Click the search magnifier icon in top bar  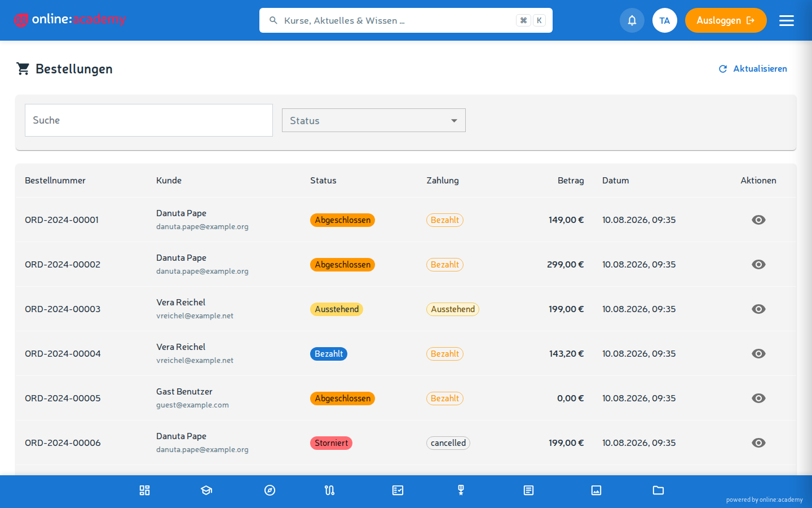[273, 20]
